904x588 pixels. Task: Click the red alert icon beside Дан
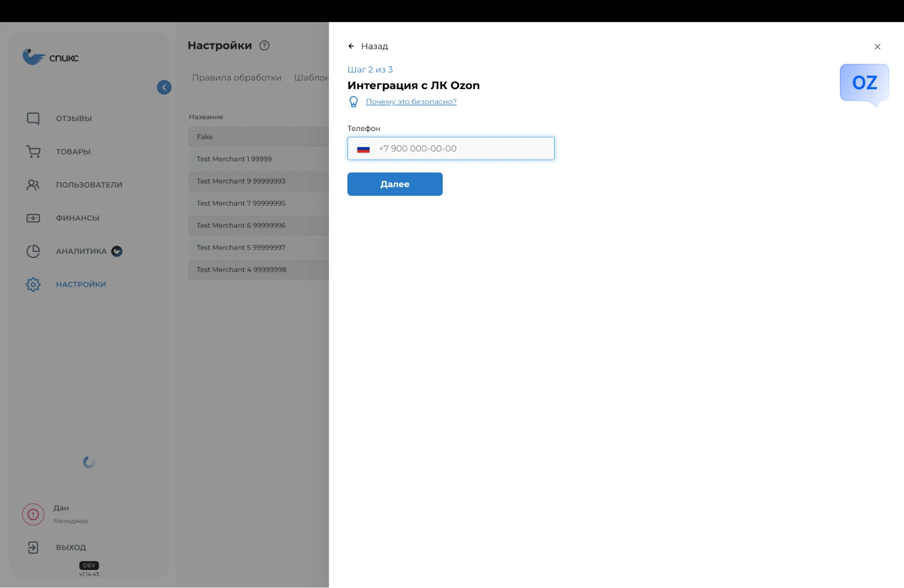pyautogui.click(x=33, y=514)
